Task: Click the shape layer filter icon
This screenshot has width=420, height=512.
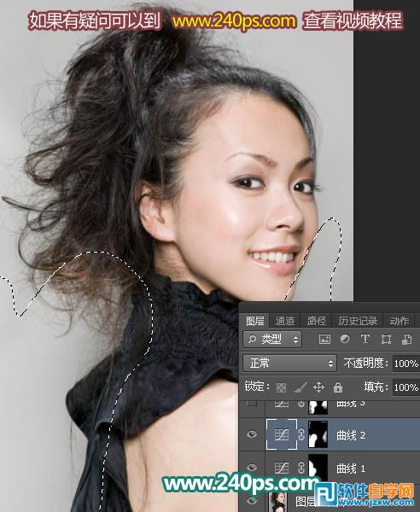Action: (386, 340)
